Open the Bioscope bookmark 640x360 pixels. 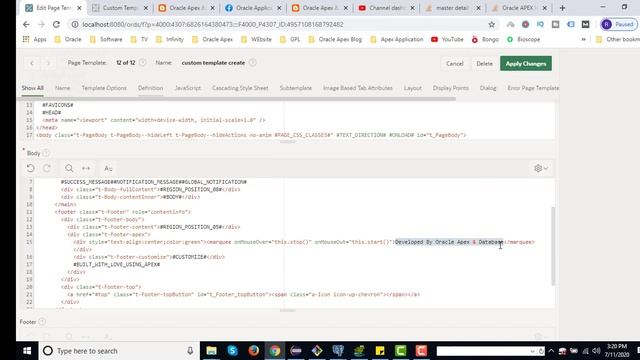pos(524,39)
